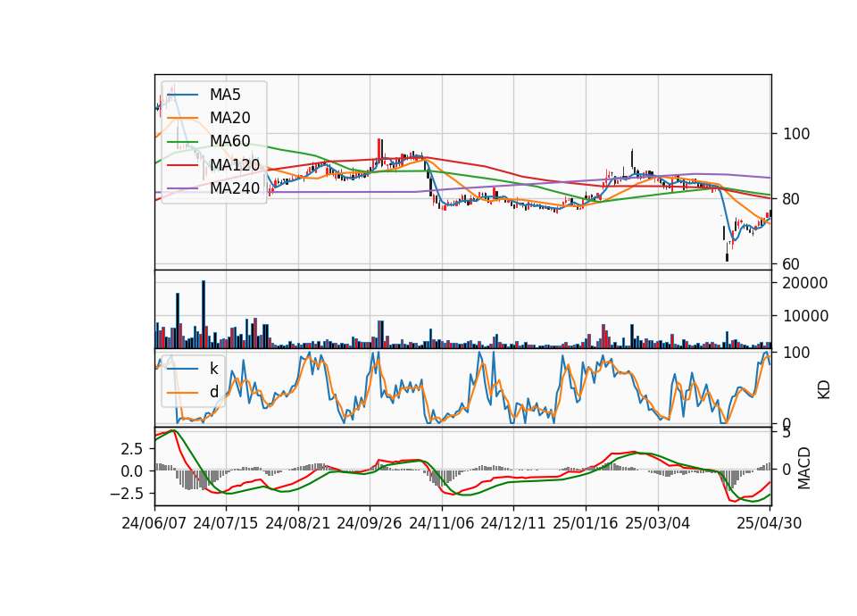
Task: Click the 24/12/11 date label
Action: pyautogui.click(x=513, y=523)
